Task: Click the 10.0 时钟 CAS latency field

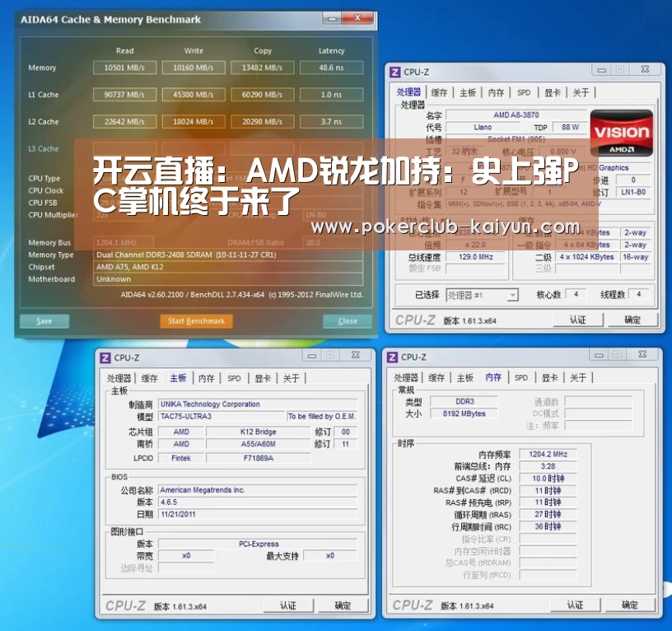Action: click(x=548, y=479)
